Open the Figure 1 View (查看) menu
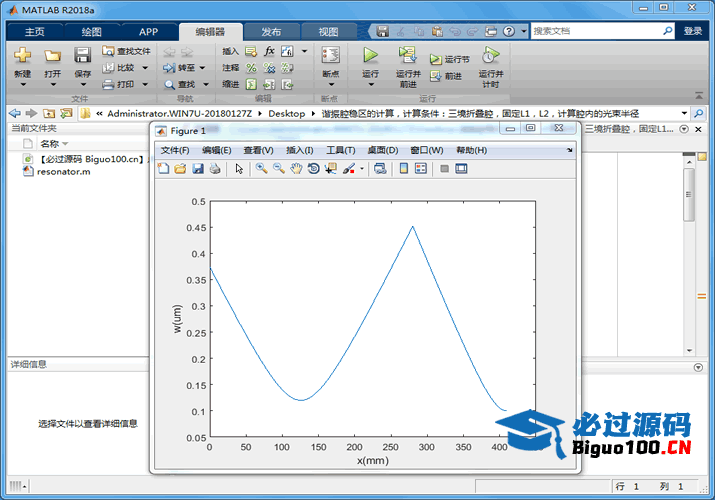 pyautogui.click(x=259, y=150)
